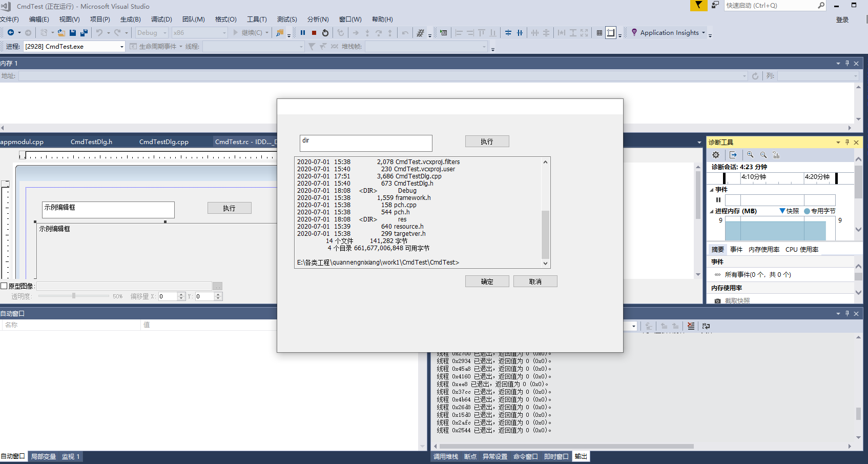868x464 pixels.
Task: Click the dir command input field
Action: coord(366,143)
